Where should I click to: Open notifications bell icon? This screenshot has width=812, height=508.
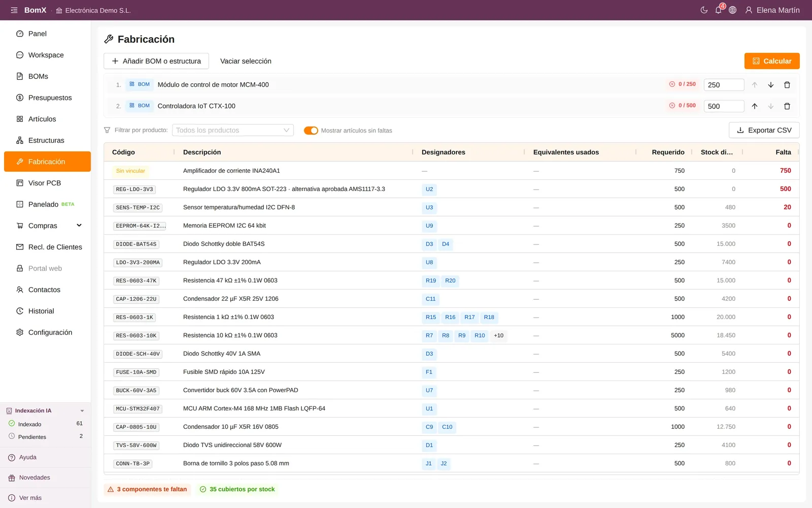(x=719, y=10)
